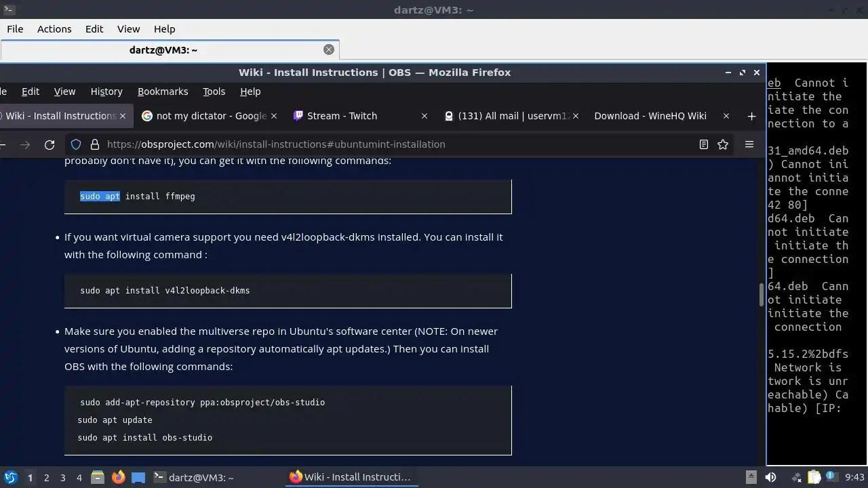Viewport: 868px width, 488px height.
Task: Click the dartz@VM3 terminal tab label
Action: (163, 49)
